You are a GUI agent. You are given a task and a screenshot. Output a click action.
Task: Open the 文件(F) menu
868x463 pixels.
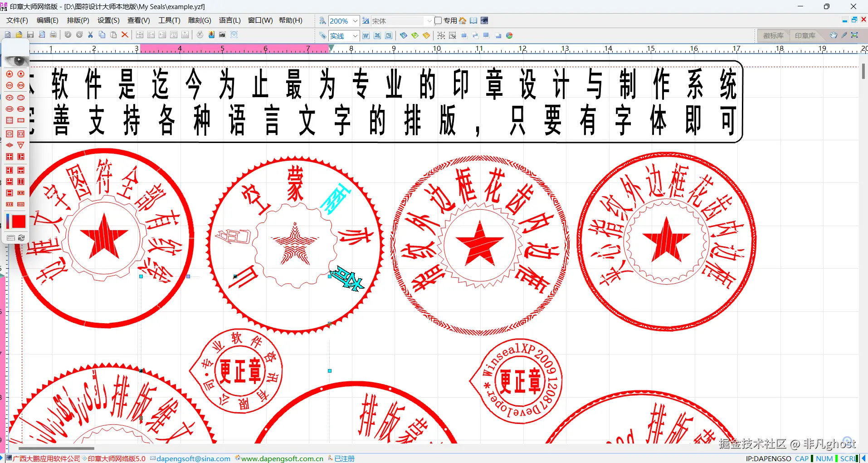point(17,20)
